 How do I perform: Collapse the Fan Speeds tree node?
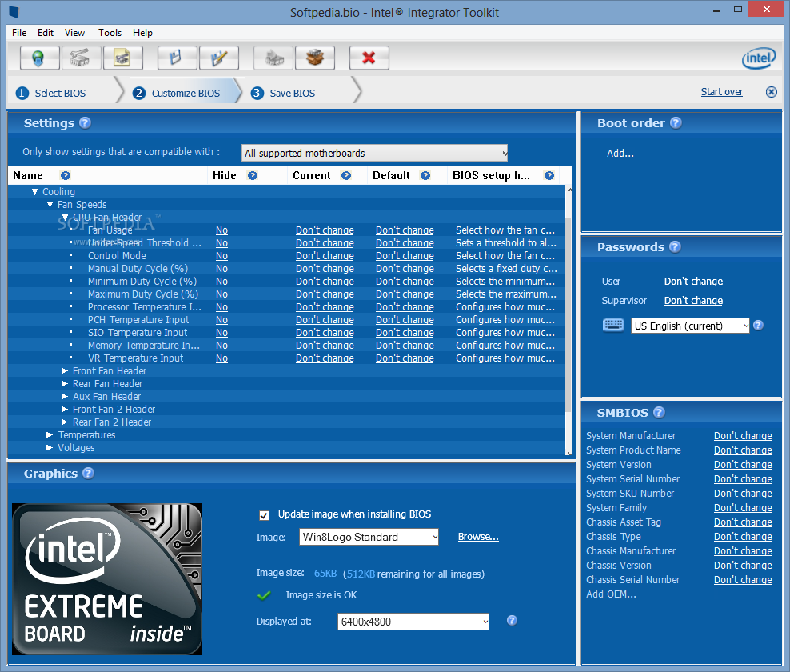coord(50,205)
